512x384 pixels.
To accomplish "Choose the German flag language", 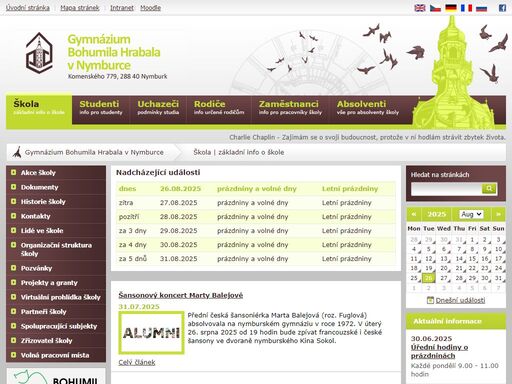I will coord(451,8).
